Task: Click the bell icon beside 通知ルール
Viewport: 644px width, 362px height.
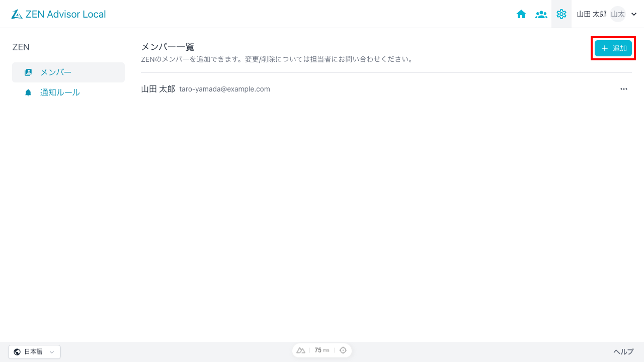Action: tap(28, 92)
